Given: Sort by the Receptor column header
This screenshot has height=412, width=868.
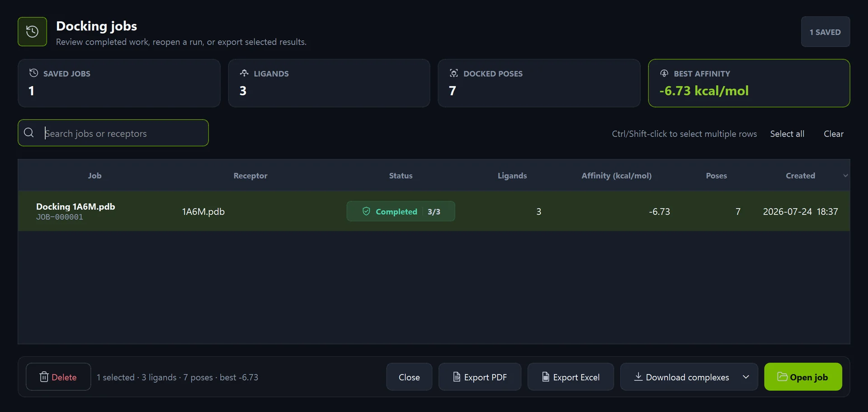Looking at the screenshot, I should 250,175.
